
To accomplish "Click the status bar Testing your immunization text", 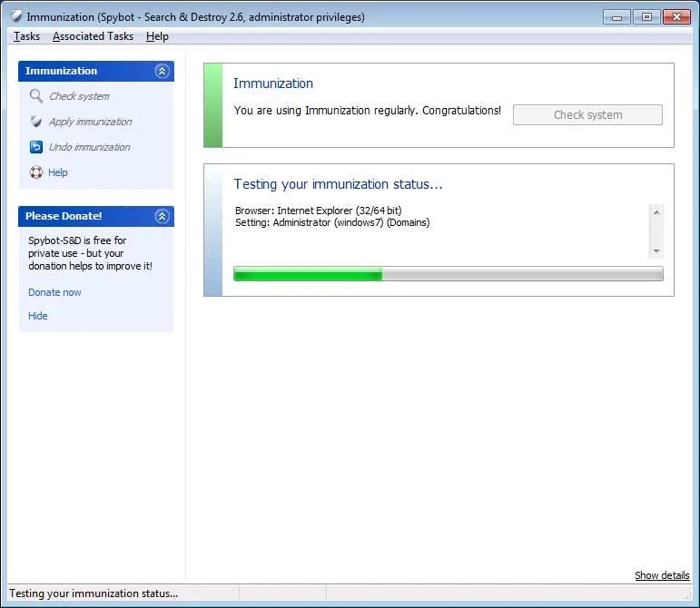I will tap(94, 593).
